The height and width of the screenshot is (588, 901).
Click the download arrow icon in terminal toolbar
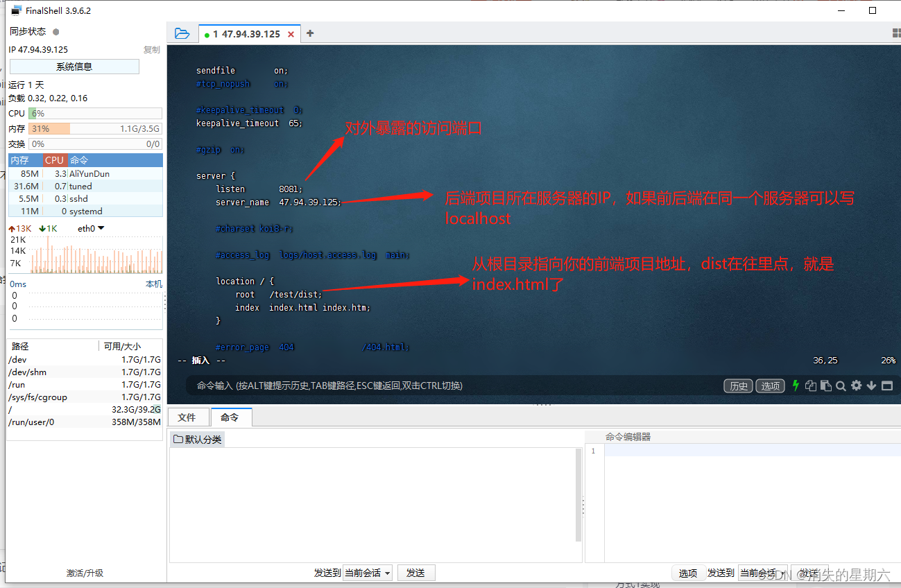(871, 386)
